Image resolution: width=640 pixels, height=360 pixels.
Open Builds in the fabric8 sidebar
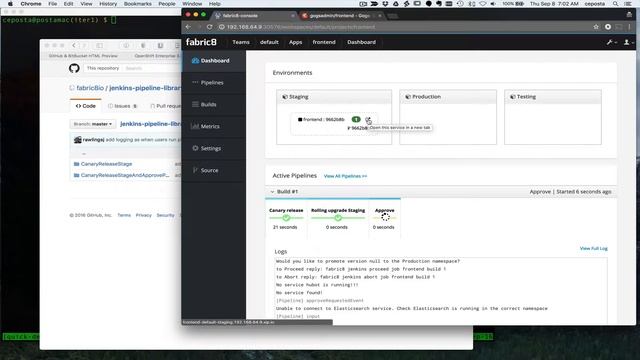tap(214, 104)
